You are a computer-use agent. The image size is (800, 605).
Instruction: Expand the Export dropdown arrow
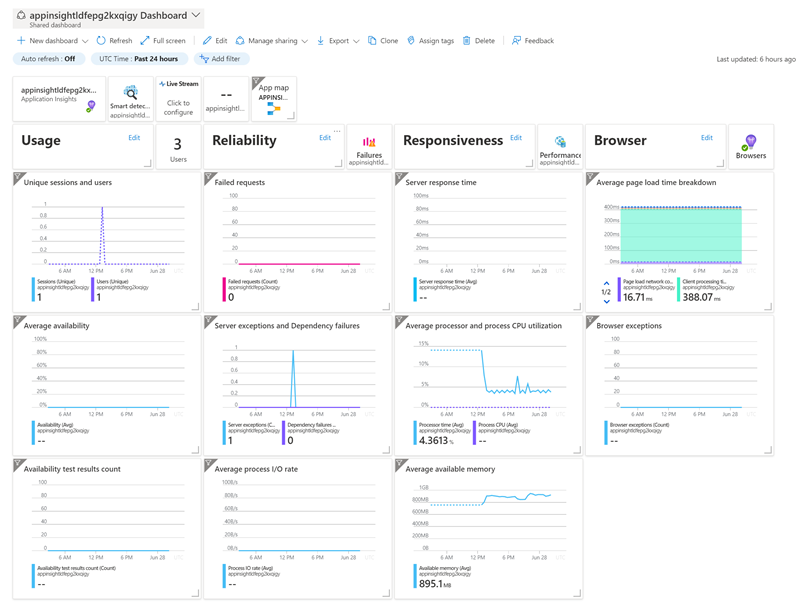point(356,41)
